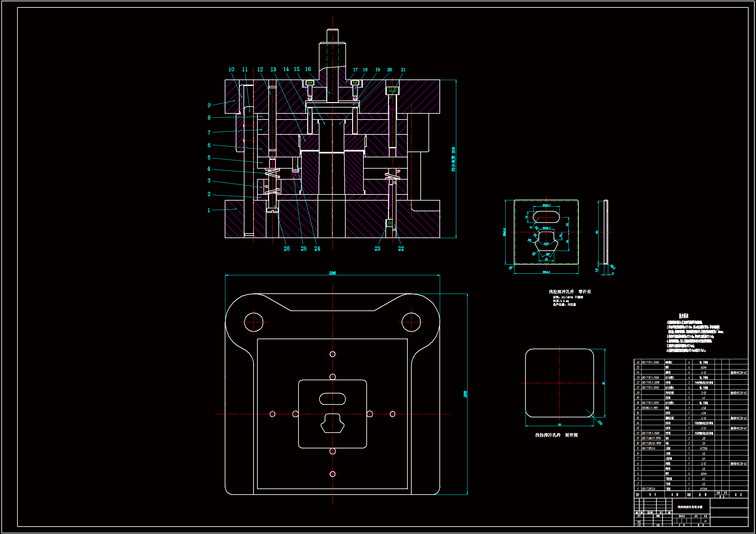Image resolution: width=756 pixels, height=534 pixels.
Task: Select HT200 material cell in row 9
Action: pos(704,448)
